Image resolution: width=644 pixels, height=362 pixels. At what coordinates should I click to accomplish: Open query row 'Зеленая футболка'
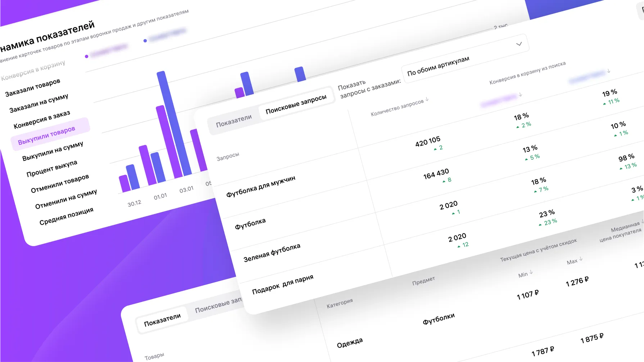272,253
